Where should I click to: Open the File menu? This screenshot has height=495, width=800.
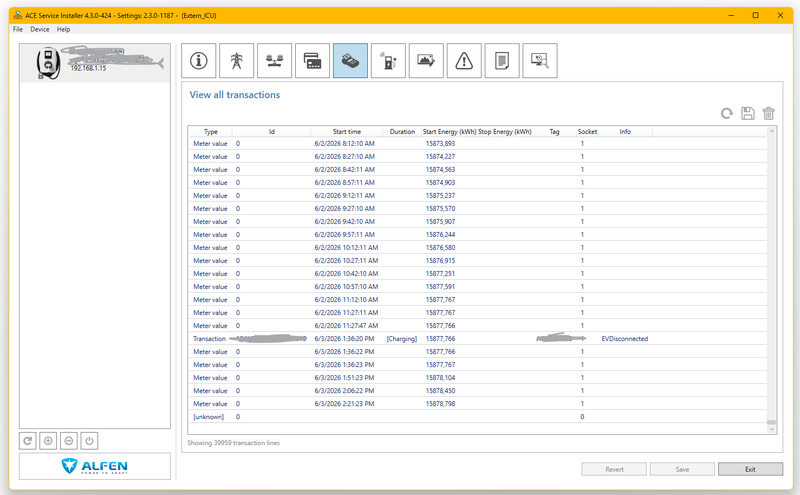coord(18,29)
